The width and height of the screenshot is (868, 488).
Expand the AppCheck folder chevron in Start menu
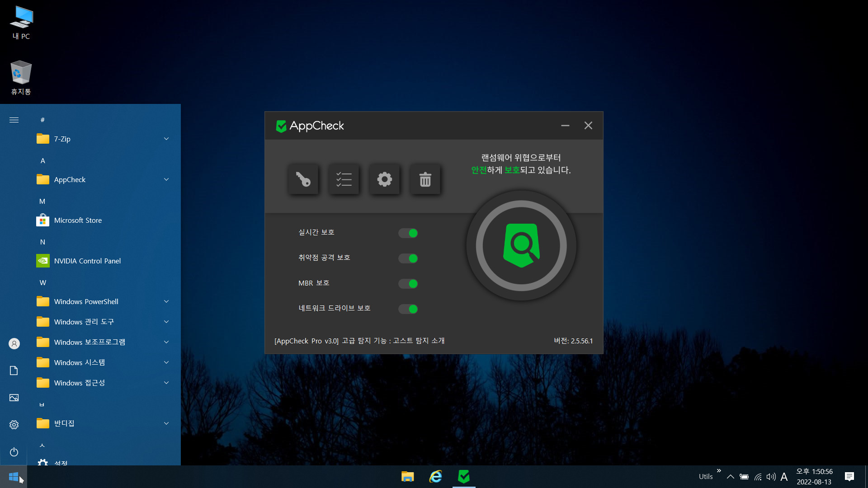[x=166, y=179]
